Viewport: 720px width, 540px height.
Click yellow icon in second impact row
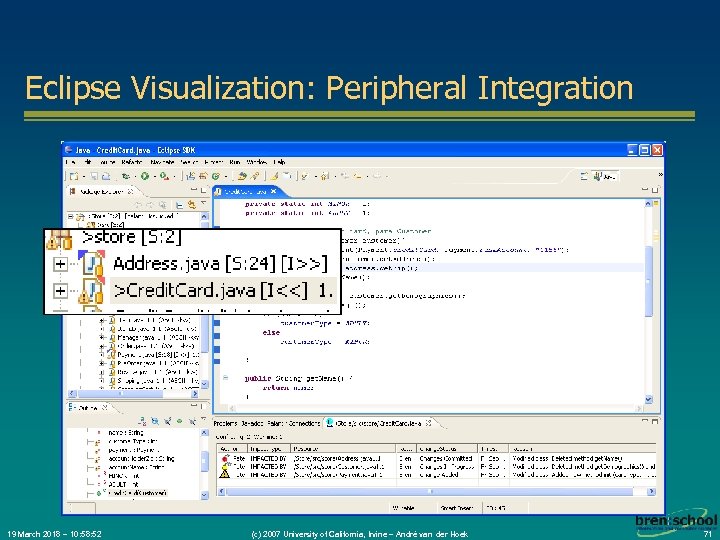225,466
